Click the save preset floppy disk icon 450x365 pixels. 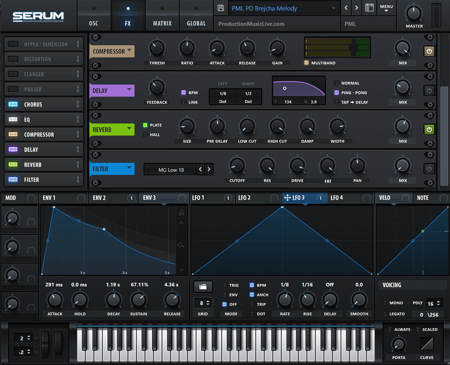221,8
